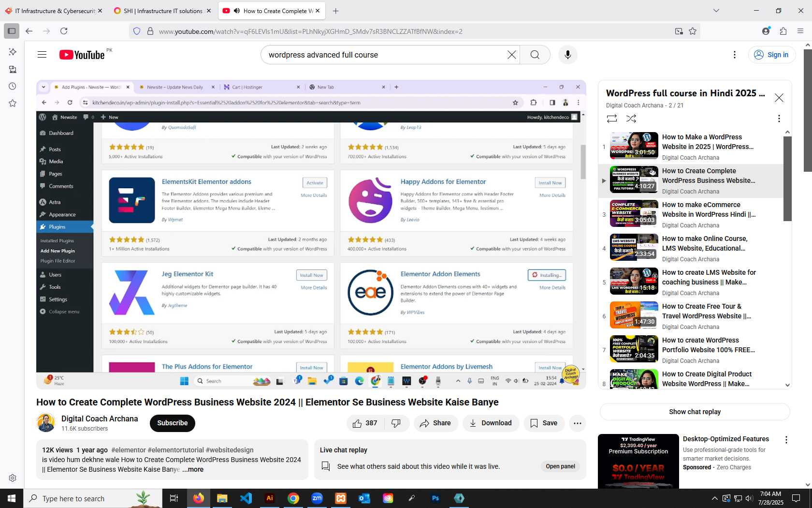Open Windows Start menu
The height and width of the screenshot is (508, 812).
pos(12,498)
